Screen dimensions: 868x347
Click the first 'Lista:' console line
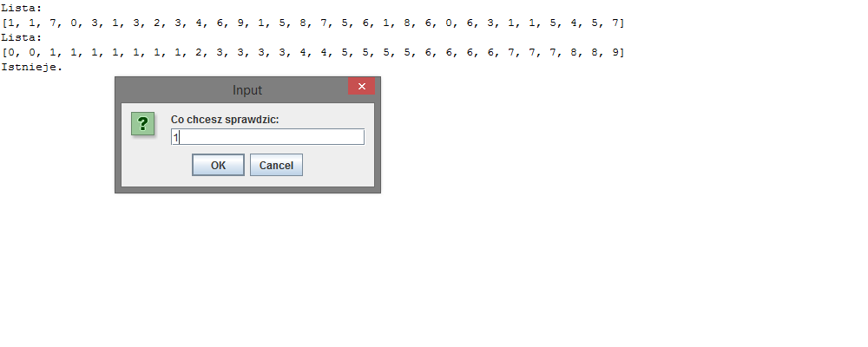(21, 8)
